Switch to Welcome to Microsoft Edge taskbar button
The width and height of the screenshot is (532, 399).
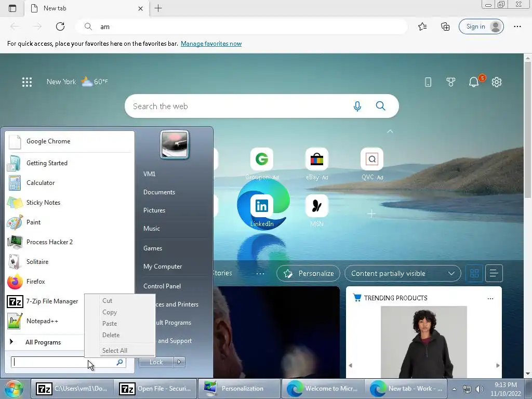(x=323, y=389)
